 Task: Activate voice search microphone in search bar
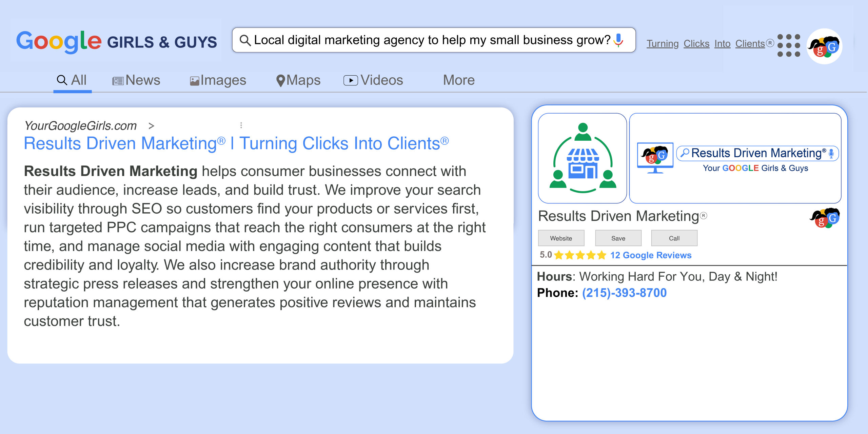(x=619, y=40)
